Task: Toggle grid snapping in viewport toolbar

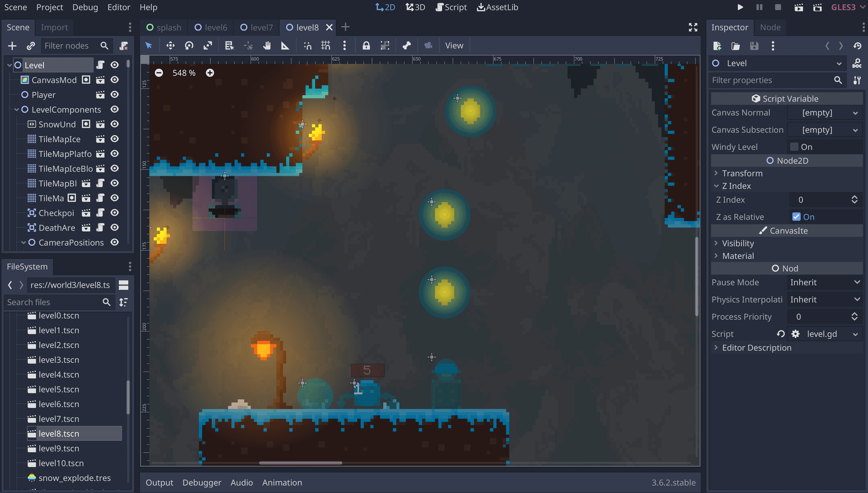Action: coord(325,46)
